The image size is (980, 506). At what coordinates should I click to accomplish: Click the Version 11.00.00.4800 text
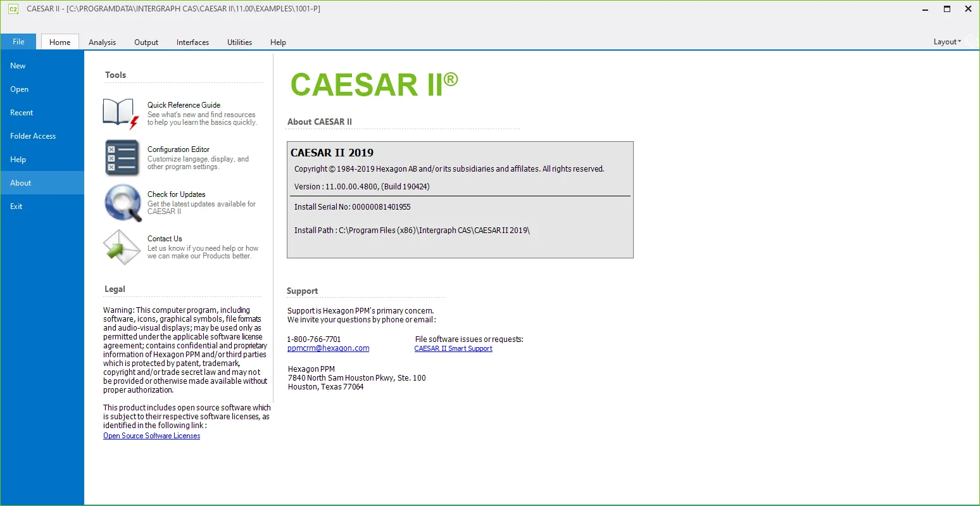[362, 187]
